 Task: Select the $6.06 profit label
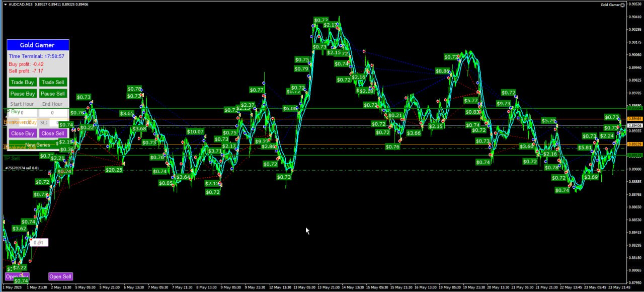point(290,108)
